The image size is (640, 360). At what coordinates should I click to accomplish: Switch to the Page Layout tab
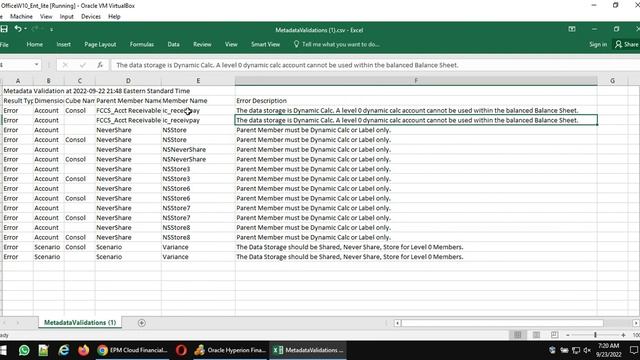(100, 44)
